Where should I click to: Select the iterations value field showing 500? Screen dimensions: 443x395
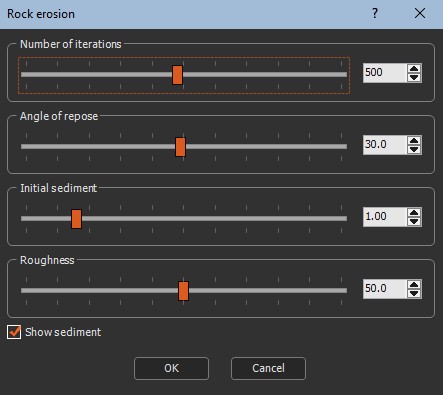pos(385,73)
